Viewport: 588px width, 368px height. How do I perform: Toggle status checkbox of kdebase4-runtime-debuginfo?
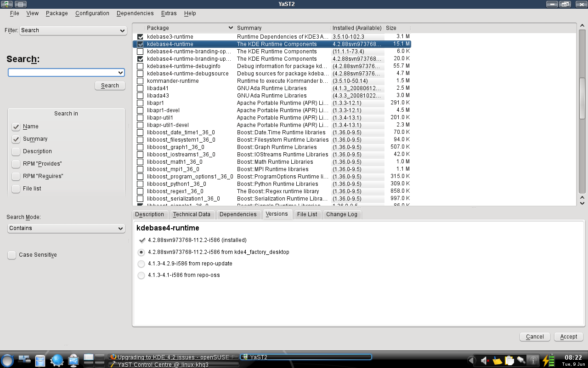(x=140, y=66)
